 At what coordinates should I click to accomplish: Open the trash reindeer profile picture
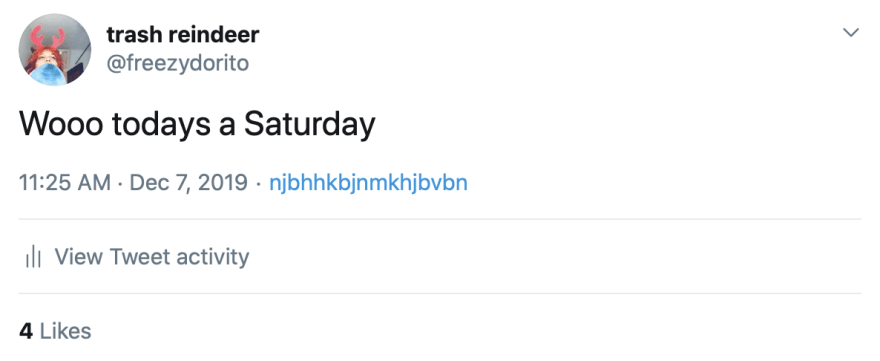tap(54, 49)
